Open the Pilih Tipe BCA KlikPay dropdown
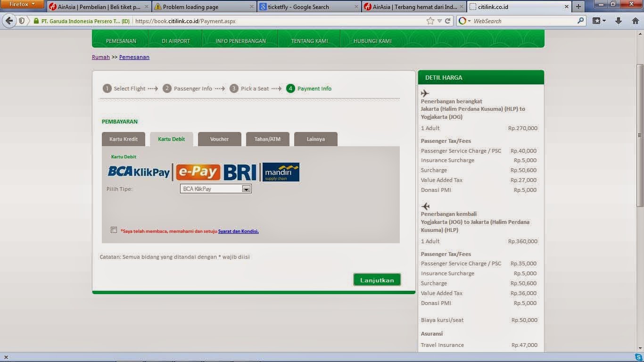Image resolution: width=644 pixels, height=362 pixels. coord(215,189)
